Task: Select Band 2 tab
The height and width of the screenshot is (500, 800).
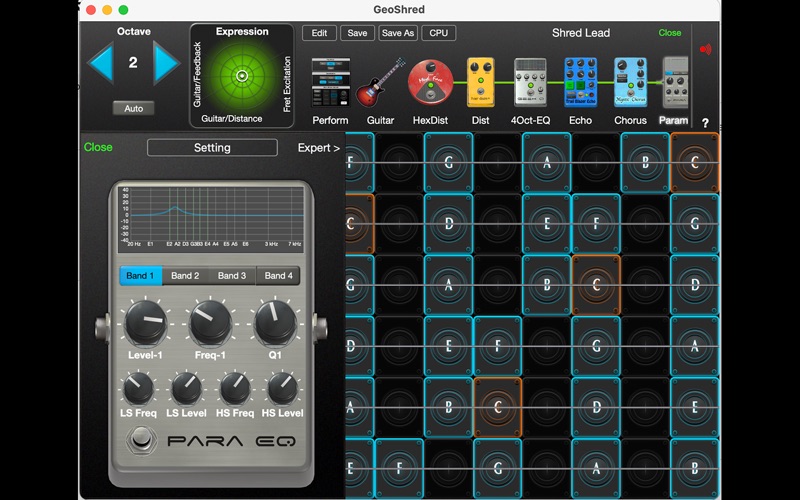Action: 185,276
